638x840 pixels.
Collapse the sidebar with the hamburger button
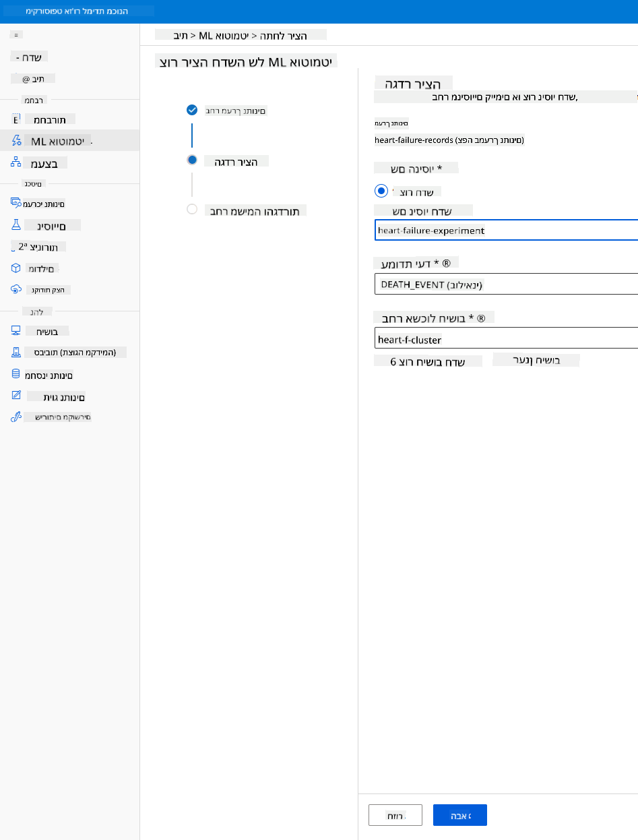coord(16,34)
